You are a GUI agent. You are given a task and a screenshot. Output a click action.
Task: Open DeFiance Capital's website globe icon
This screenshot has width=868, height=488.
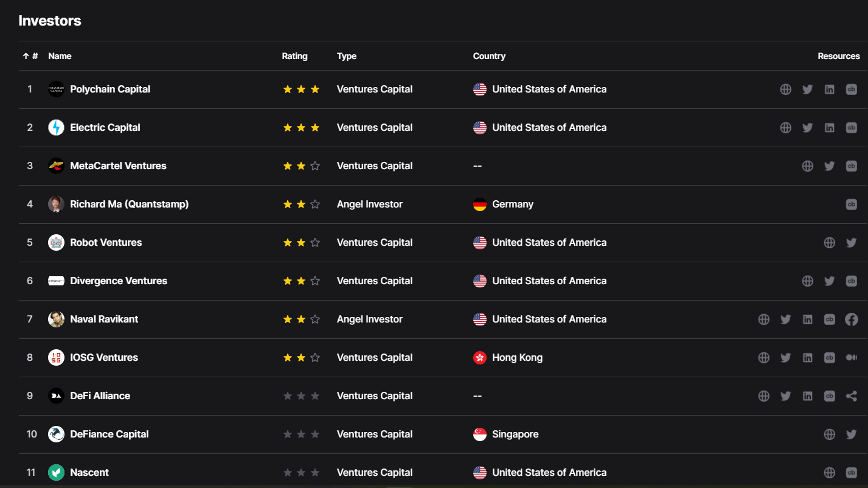829,434
